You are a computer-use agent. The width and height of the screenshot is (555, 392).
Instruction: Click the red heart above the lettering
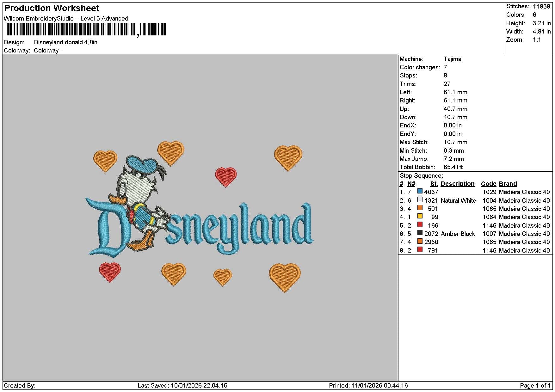click(x=226, y=177)
